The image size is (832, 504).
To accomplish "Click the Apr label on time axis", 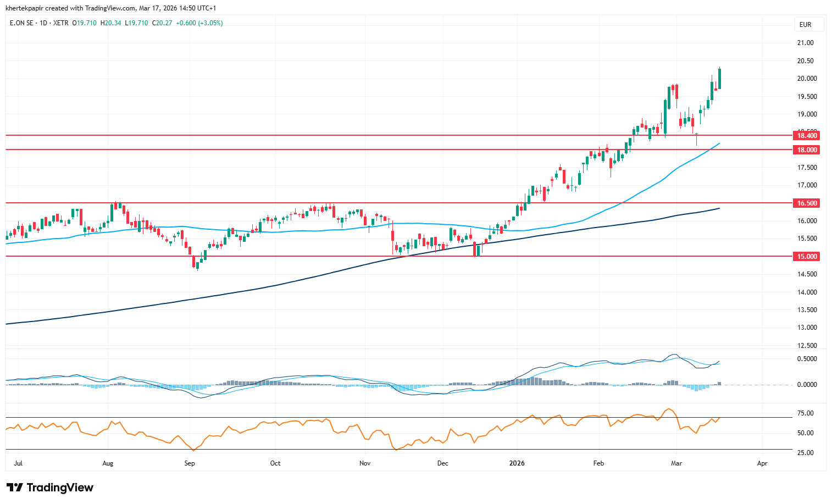I will 762,463.
